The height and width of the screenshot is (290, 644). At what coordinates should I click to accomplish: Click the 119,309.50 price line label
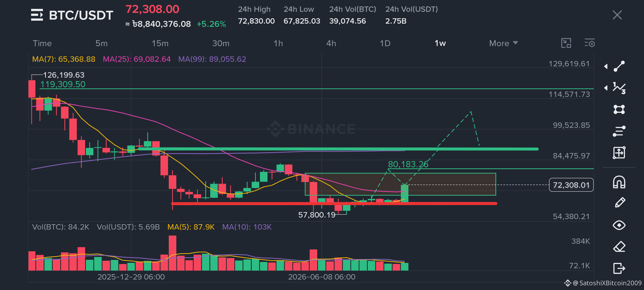[x=63, y=84]
